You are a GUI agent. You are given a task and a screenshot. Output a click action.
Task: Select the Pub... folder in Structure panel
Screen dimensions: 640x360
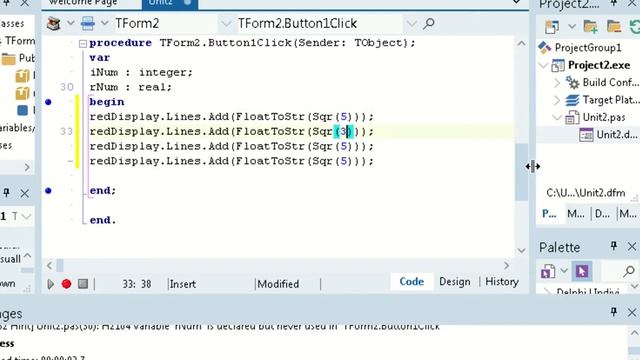18,59
